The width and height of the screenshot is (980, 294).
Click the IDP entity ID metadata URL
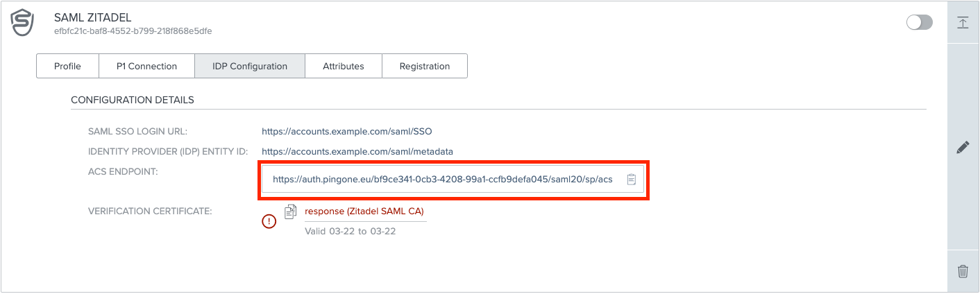[357, 151]
